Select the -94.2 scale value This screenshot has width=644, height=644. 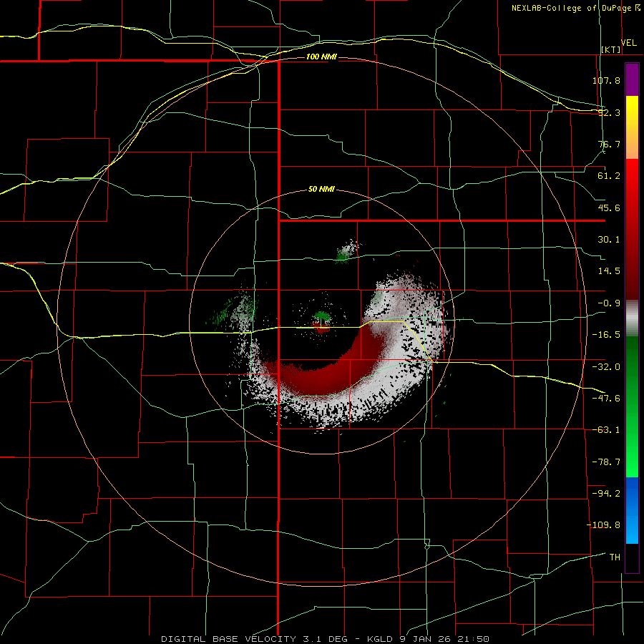606,493
